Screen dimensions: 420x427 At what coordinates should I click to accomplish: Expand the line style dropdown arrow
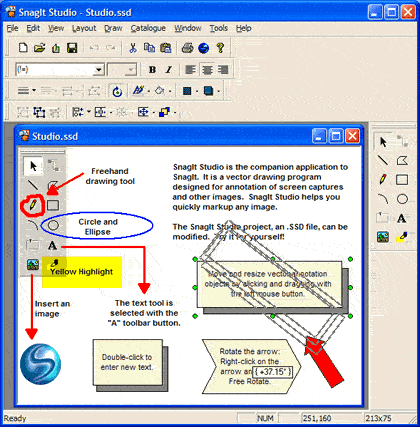click(34, 91)
